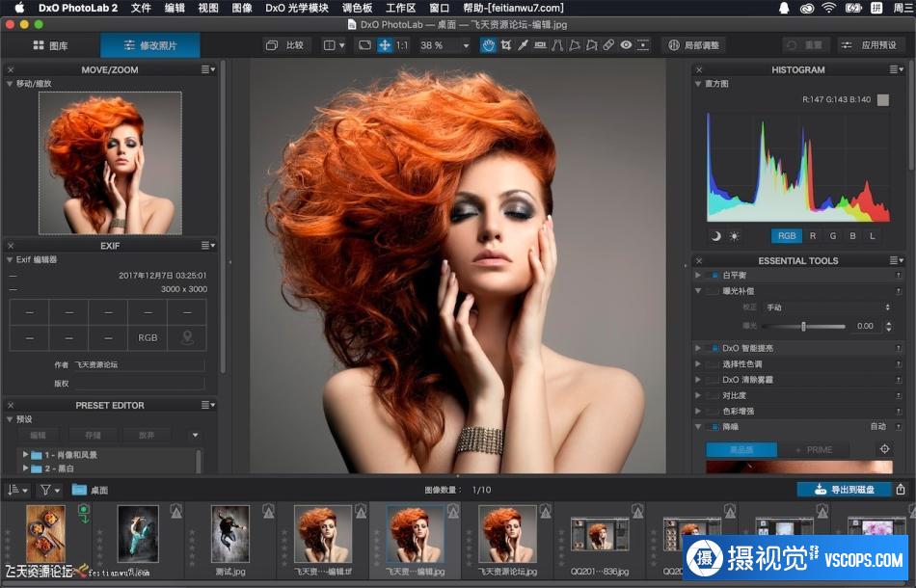This screenshot has width=916, height=588.
Task: Show highlight clipping sun icon
Action: click(x=734, y=235)
